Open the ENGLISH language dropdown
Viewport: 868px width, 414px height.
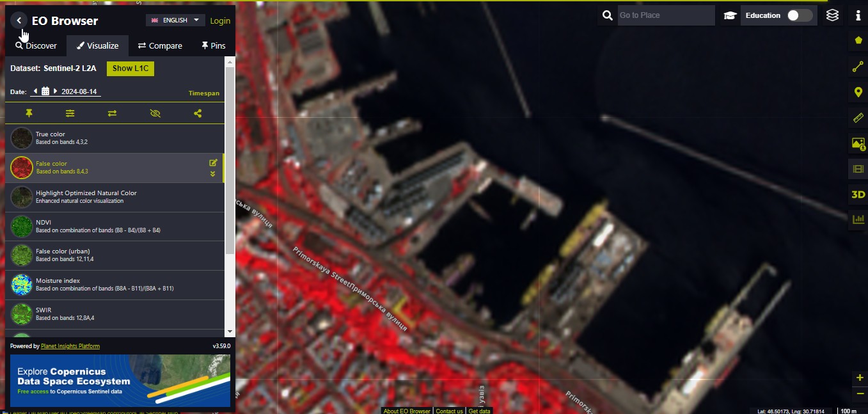(175, 20)
